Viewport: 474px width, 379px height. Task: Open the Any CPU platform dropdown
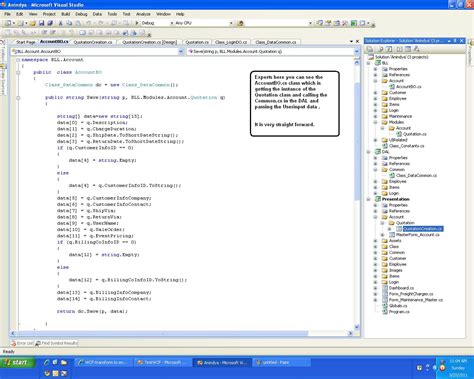pos(231,23)
